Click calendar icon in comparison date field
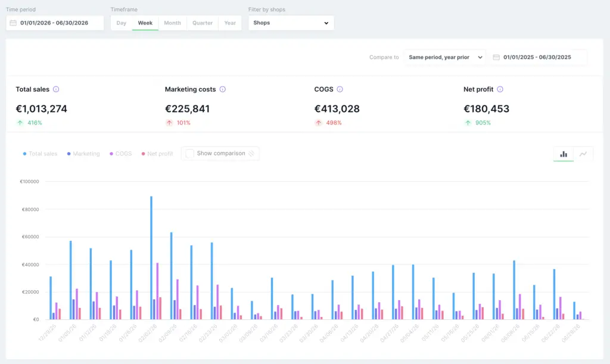This screenshot has width=610, height=364. [496, 57]
